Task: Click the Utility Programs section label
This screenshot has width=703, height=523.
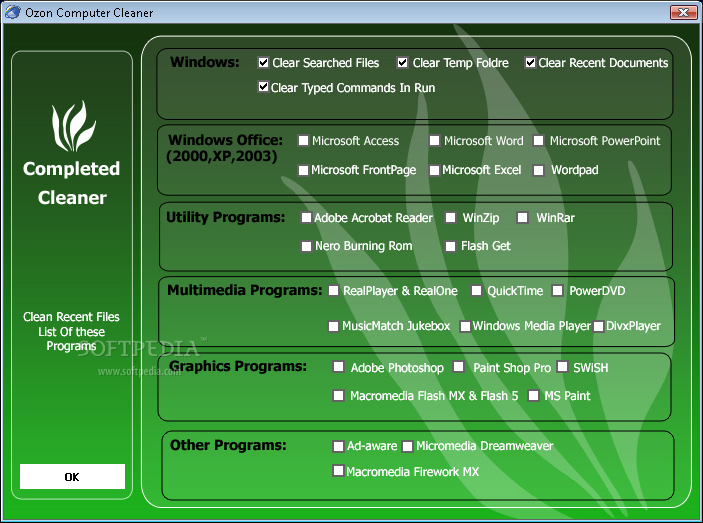Action: (226, 217)
